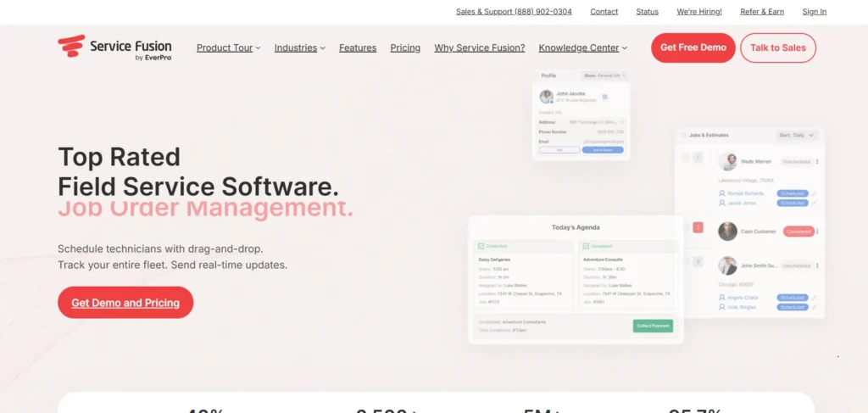This screenshot has width=868, height=413.
Task: Expand the Address row chevron in Profile
Action: coord(621,122)
